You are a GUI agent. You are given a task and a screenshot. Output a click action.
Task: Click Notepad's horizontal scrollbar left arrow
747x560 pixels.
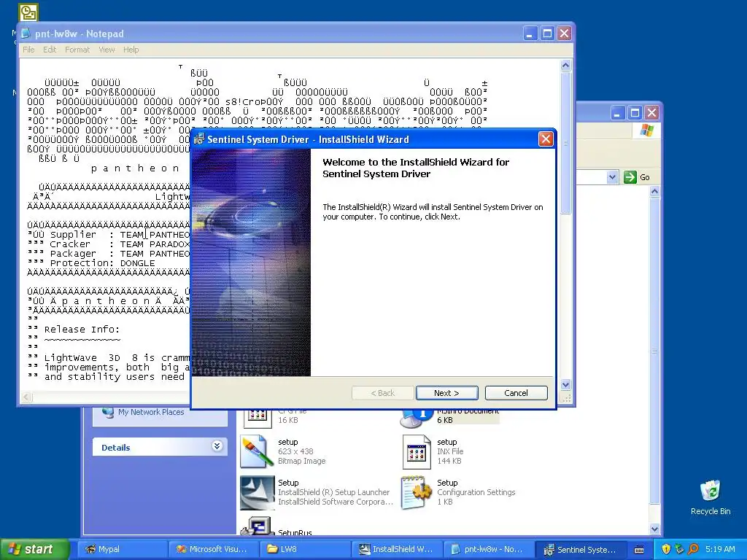coord(26,397)
